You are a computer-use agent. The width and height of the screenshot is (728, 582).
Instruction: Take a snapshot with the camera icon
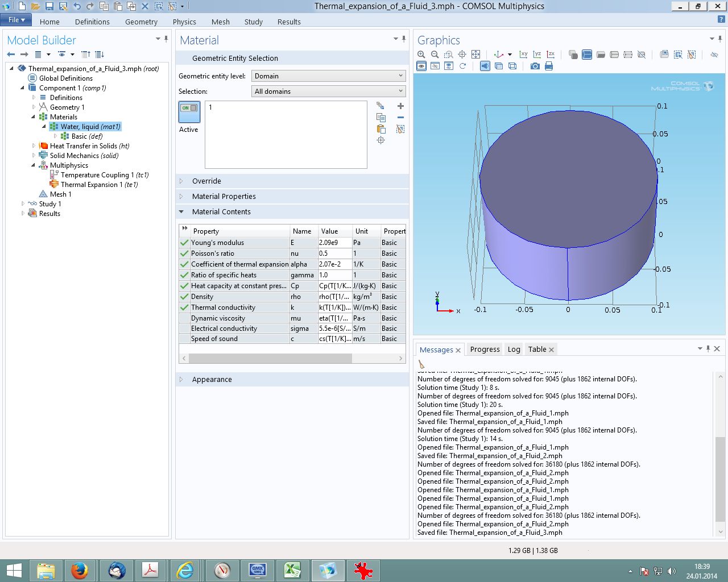(x=535, y=66)
